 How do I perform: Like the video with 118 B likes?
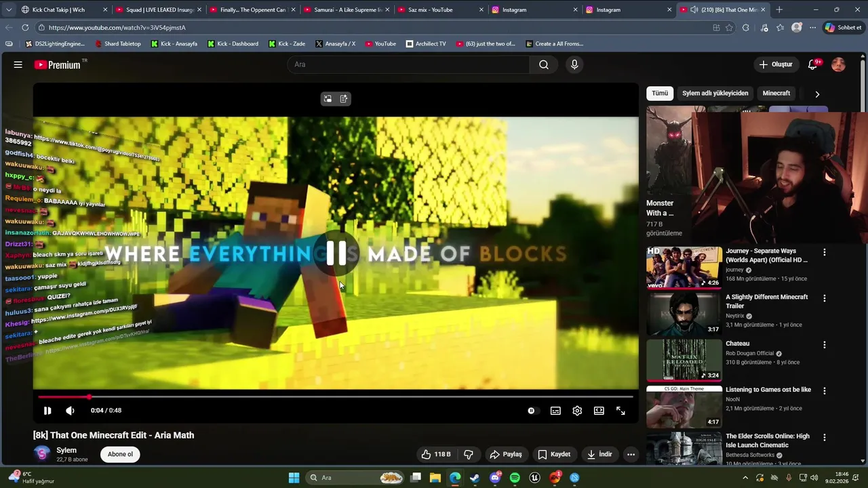(x=436, y=454)
